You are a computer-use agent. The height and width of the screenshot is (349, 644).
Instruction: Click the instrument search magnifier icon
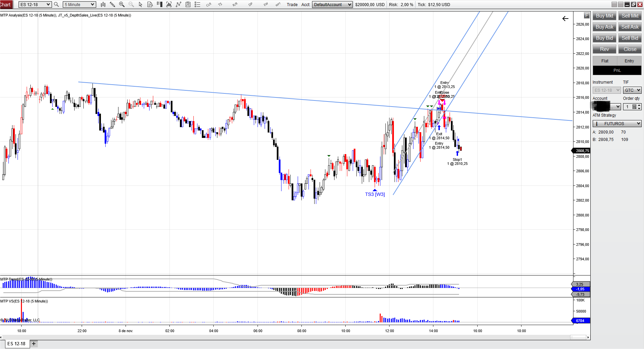[x=56, y=4]
